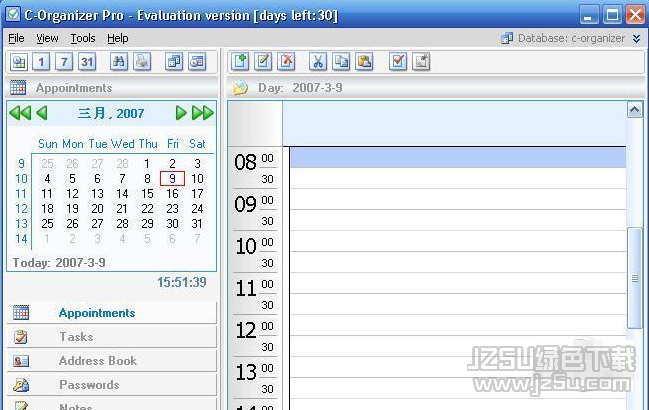Image resolution: width=649 pixels, height=410 pixels.
Task: Select March 31 in the calendar
Action: click(197, 224)
